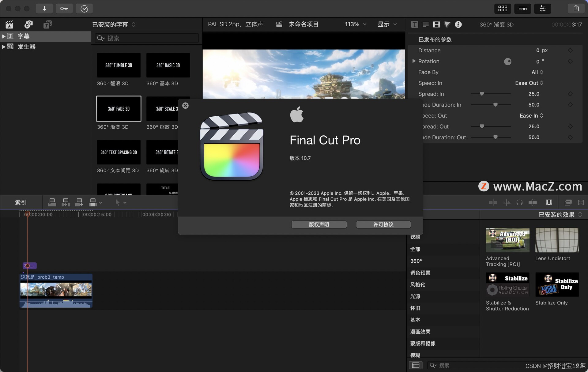Switch to the video inspector filmstrip tab
588x372 pixels.
436,24
